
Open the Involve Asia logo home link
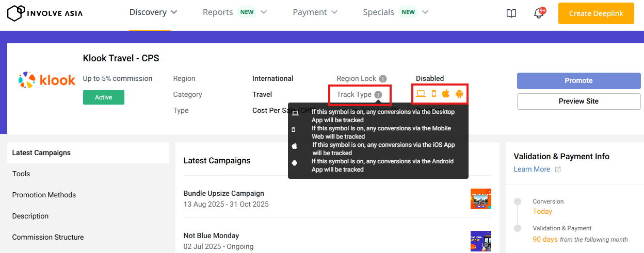[x=45, y=13]
